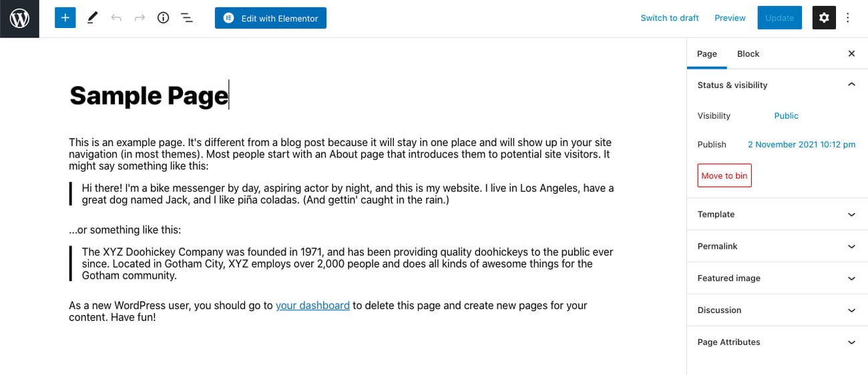Toggle the settings gear sidebar button
Image resolution: width=868 pixels, height=375 pixels.
tap(823, 18)
